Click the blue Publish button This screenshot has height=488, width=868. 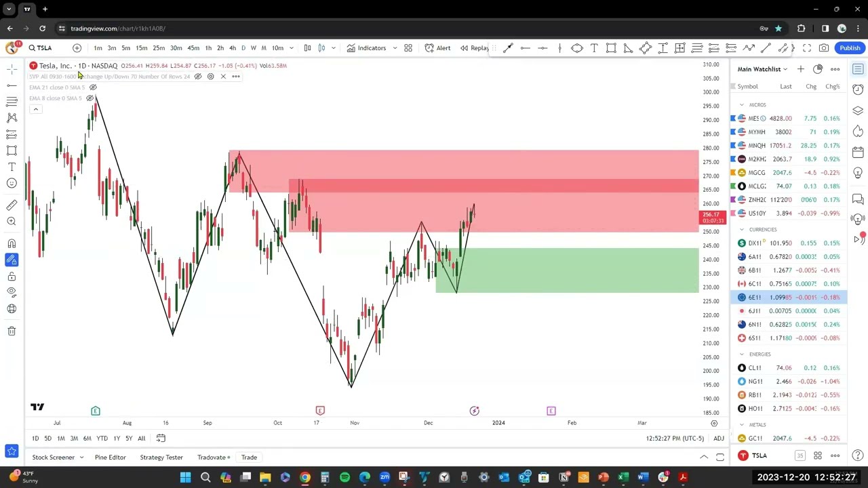[850, 48]
